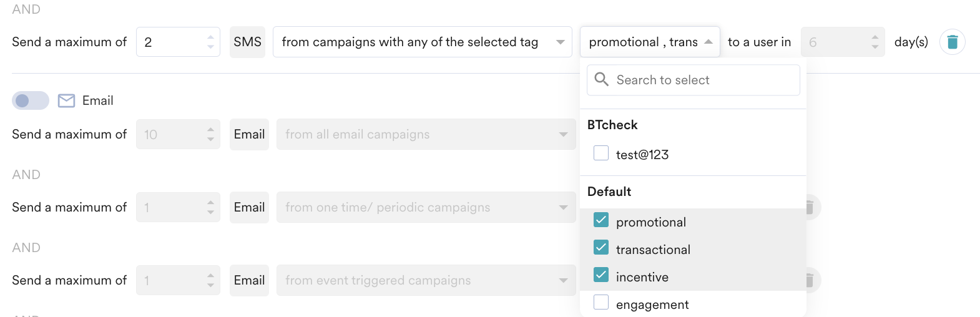Image resolution: width=980 pixels, height=317 pixels.
Task: Click the search magnifier icon in tag dropdown
Action: pos(601,79)
